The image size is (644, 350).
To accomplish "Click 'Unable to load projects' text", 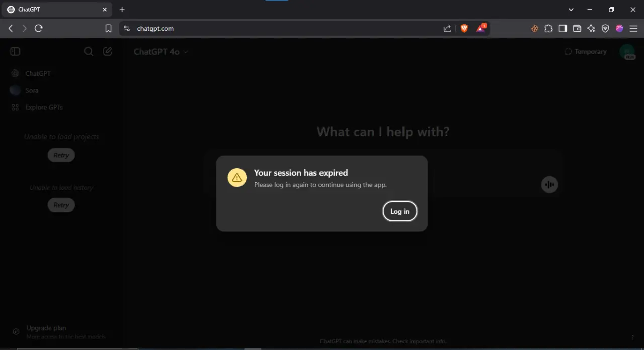I will click(61, 137).
